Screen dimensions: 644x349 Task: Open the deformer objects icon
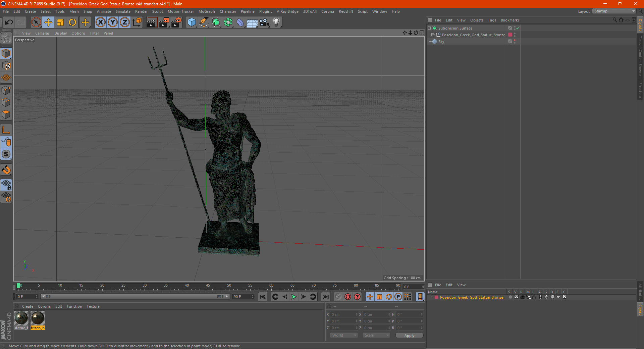pyautogui.click(x=240, y=22)
